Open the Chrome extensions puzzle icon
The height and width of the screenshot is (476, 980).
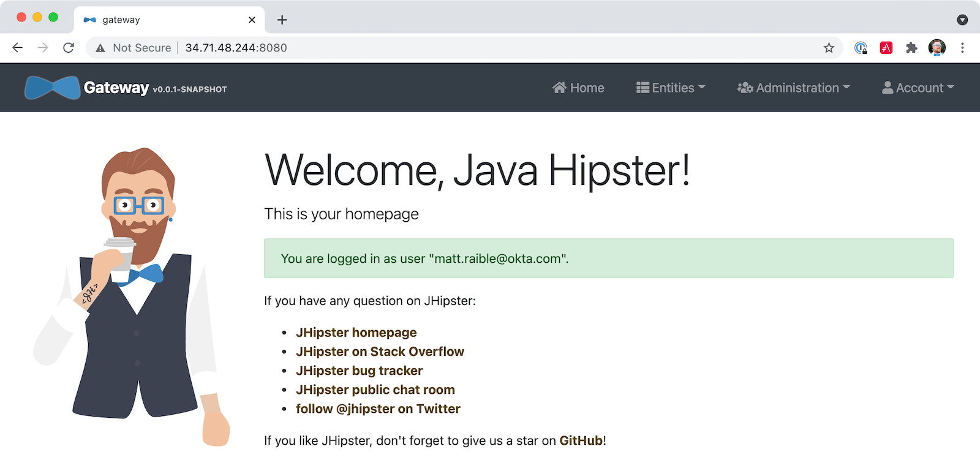click(911, 48)
